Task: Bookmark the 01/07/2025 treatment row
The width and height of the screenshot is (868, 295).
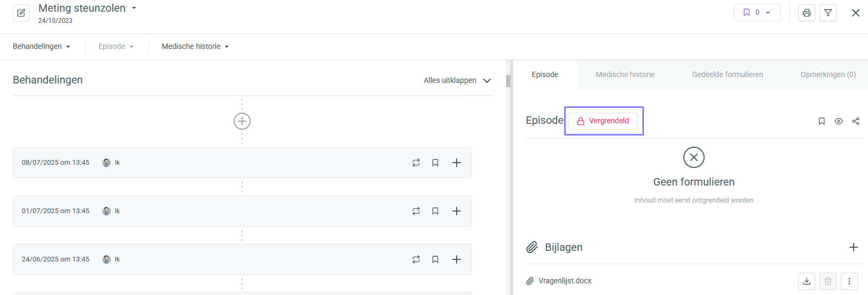Action: pyautogui.click(x=435, y=211)
